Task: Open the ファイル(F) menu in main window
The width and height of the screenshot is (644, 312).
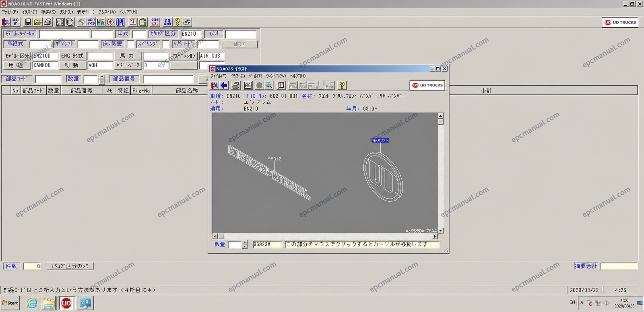Action: pyautogui.click(x=10, y=12)
